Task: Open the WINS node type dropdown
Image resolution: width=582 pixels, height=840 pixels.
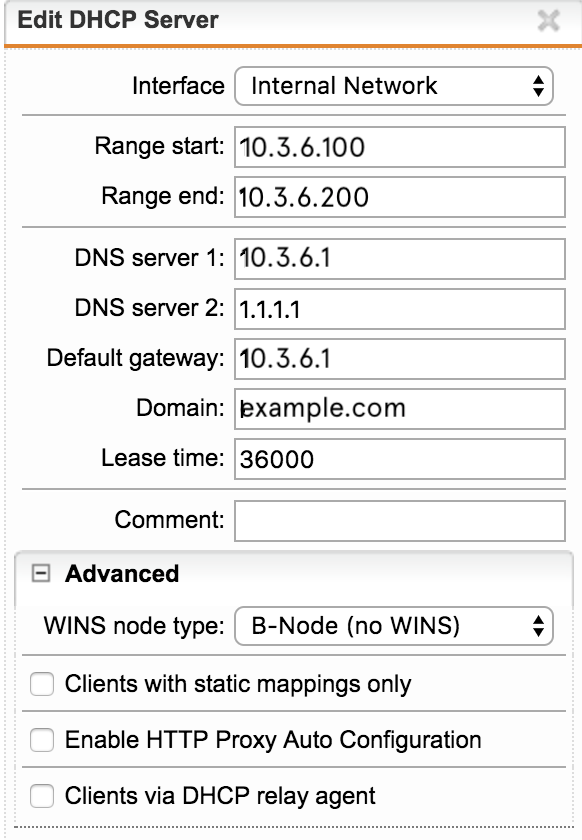Action: (x=394, y=626)
